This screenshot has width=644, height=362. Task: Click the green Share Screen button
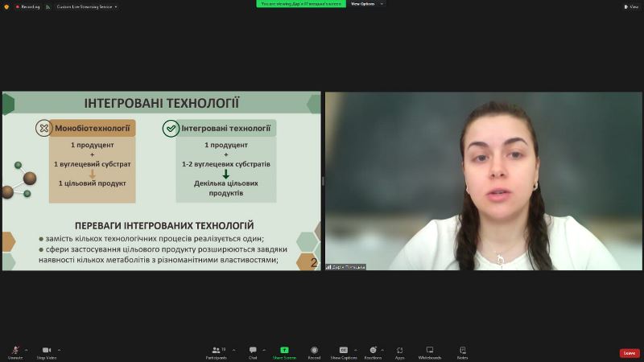(x=284, y=352)
